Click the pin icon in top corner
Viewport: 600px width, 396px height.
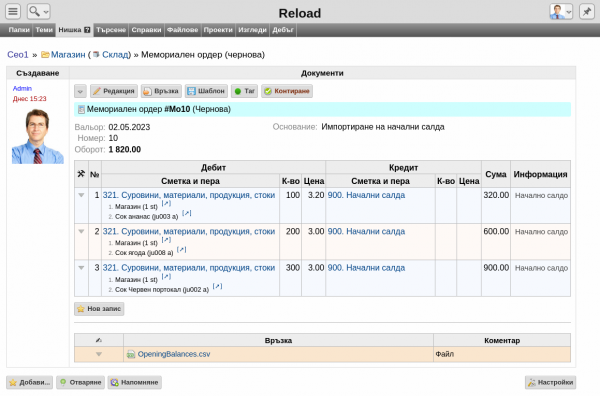(x=587, y=11)
